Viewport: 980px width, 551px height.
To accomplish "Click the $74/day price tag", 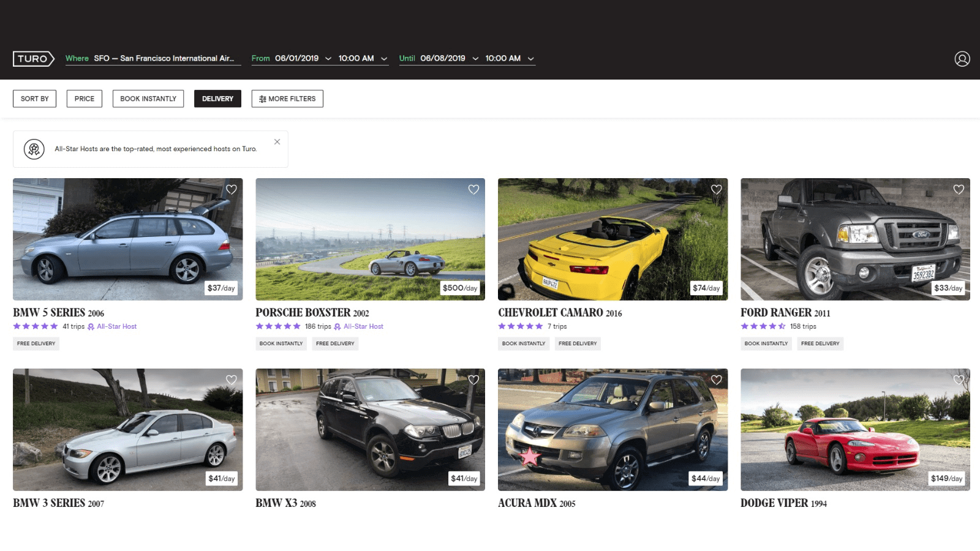I will pos(706,288).
